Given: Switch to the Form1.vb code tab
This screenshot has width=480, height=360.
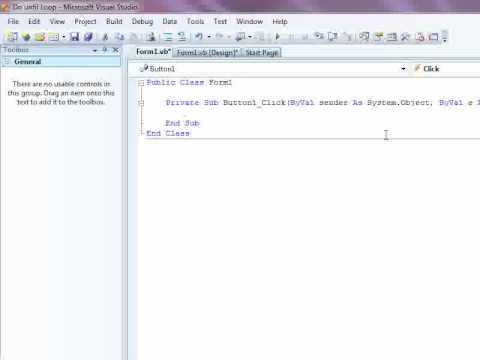Looking at the screenshot, I should tap(153, 52).
